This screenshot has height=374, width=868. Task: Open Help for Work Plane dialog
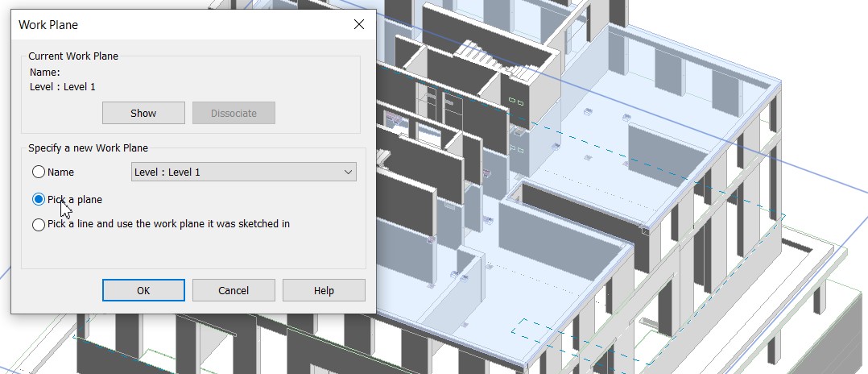point(324,290)
